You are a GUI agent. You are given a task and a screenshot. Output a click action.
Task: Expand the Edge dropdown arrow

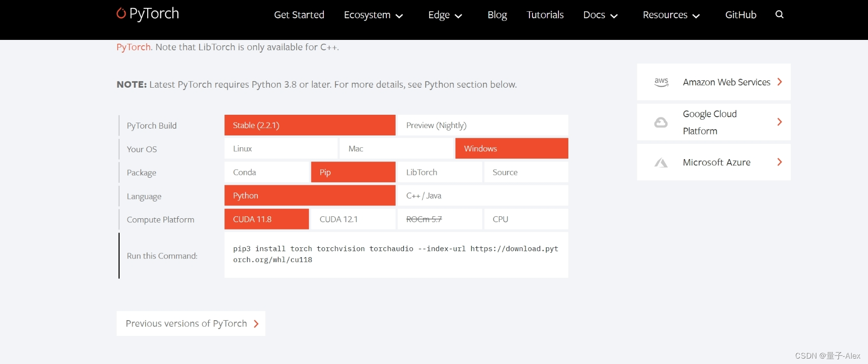tap(459, 16)
